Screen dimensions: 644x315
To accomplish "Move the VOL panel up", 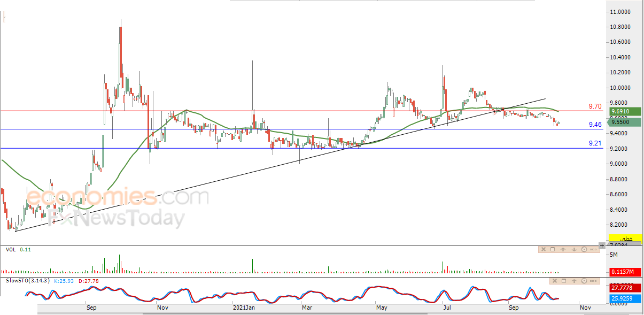I will 563,249.
